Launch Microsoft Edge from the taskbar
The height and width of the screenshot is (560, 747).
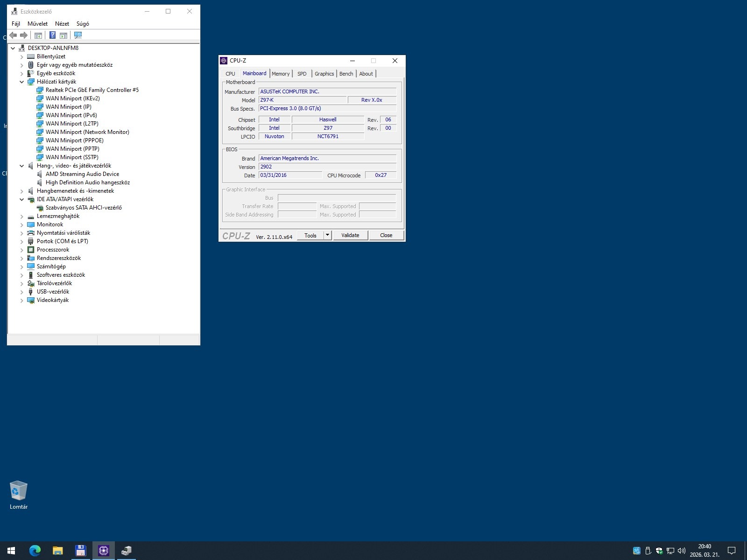tap(35, 551)
